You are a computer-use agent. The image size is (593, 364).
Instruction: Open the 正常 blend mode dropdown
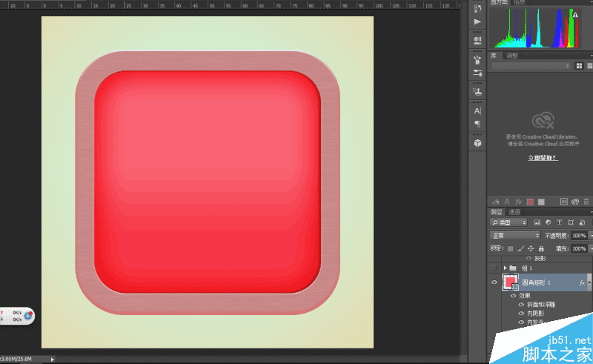(514, 235)
